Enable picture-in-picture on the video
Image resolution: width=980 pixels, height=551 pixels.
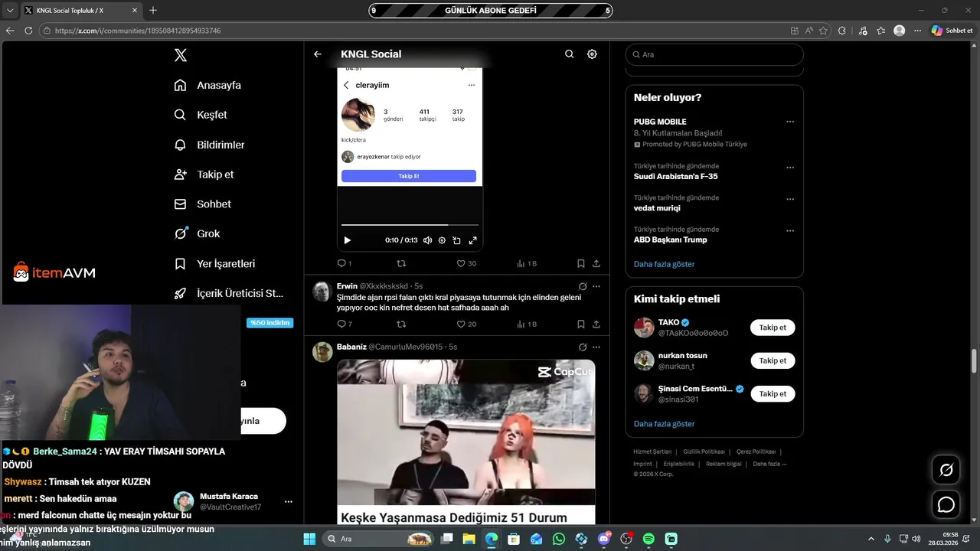tap(456, 240)
